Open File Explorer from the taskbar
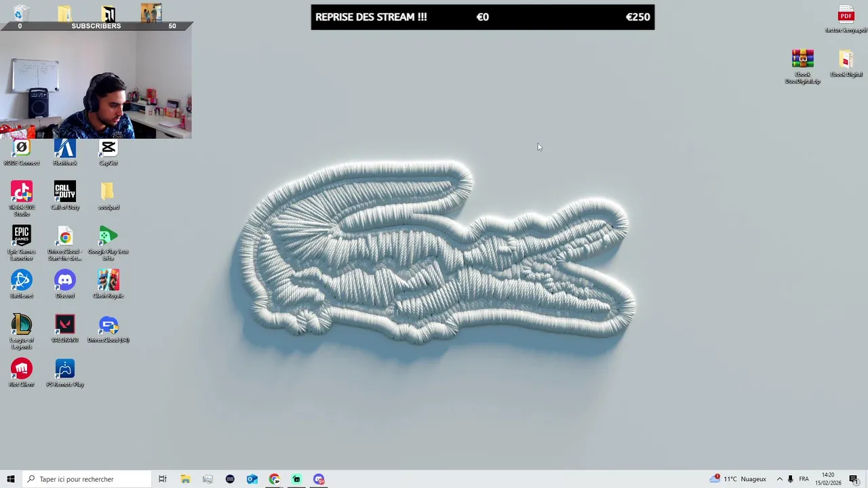This screenshot has width=868, height=488. coord(185,479)
